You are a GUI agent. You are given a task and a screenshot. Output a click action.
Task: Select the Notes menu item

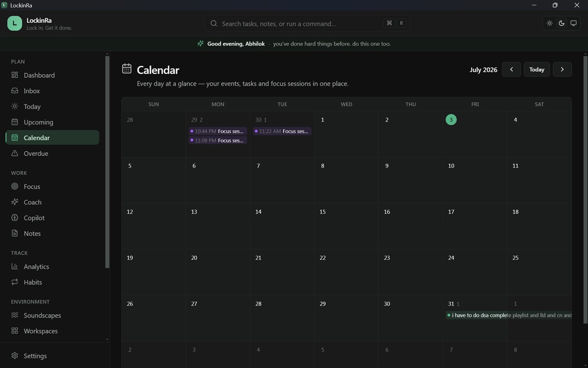click(x=52, y=233)
